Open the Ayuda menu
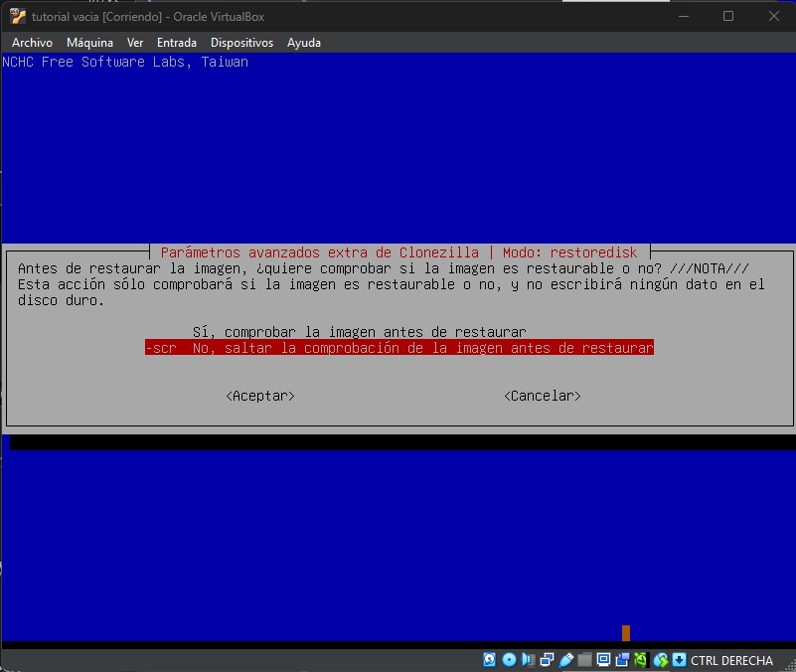This screenshot has width=796, height=672. (303, 43)
